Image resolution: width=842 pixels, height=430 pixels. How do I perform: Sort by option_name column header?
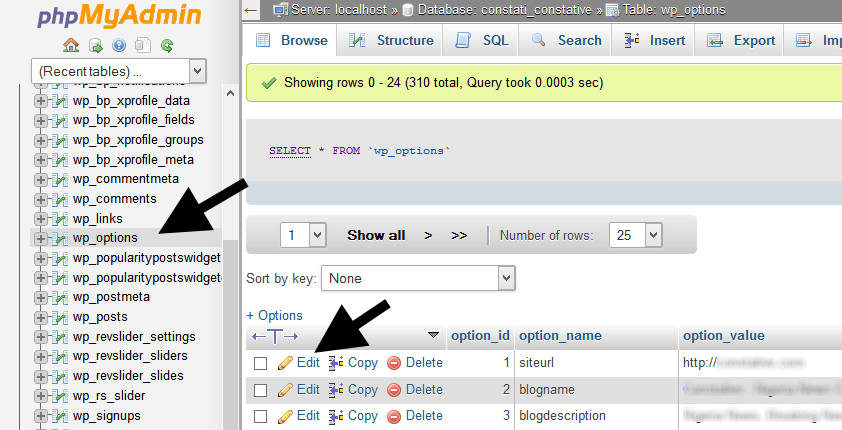(560, 336)
